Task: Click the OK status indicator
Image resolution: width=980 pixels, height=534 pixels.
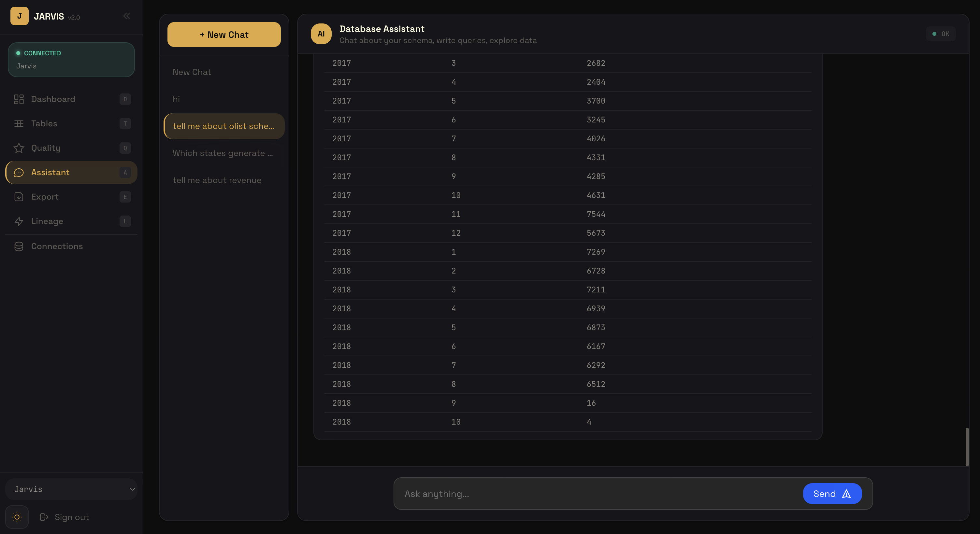Action: click(941, 34)
